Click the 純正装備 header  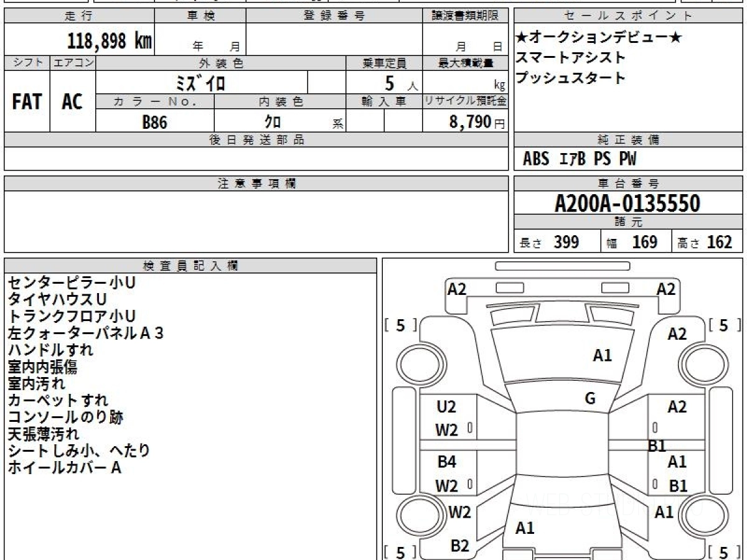pos(628,140)
